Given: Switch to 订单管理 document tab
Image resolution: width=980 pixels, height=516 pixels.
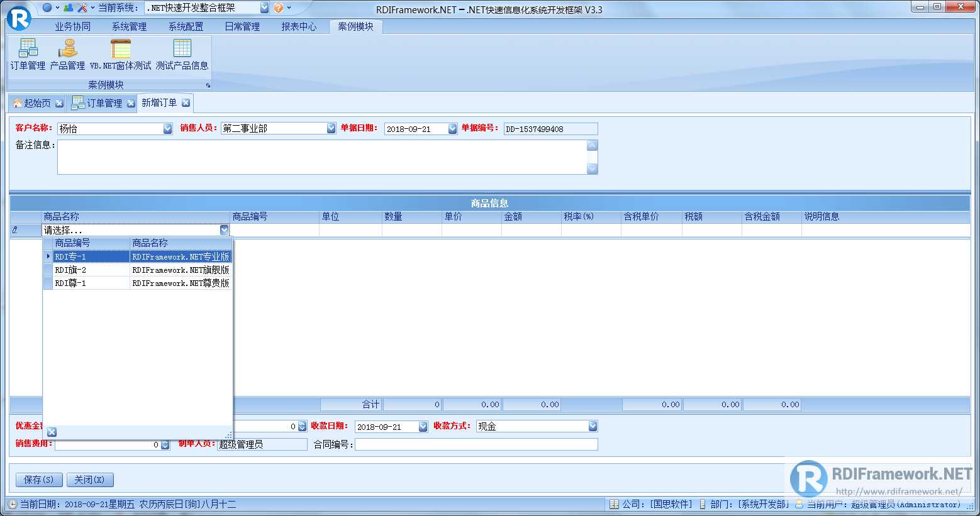Looking at the screenshot, I should 101,103.
